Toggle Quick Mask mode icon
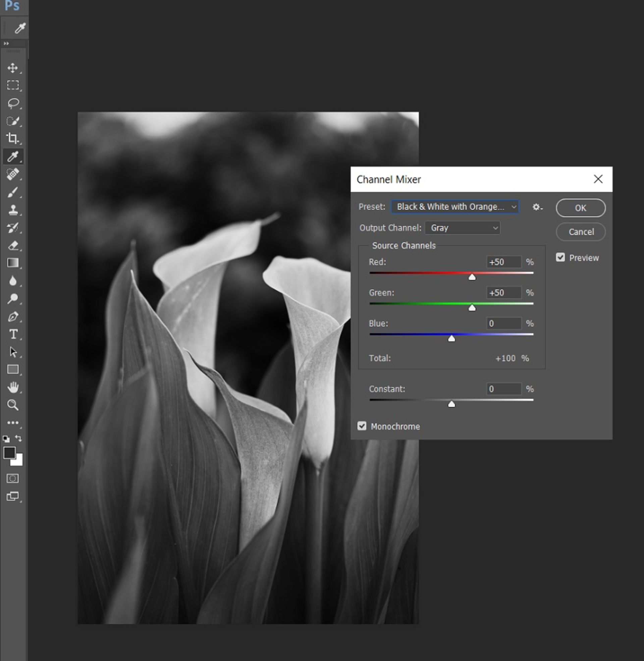The image size is (644, 661). click(x=13, y=479)
